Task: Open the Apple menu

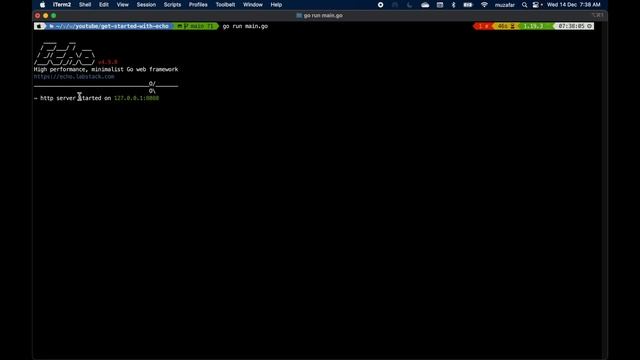Action: (x=42, y=5)
